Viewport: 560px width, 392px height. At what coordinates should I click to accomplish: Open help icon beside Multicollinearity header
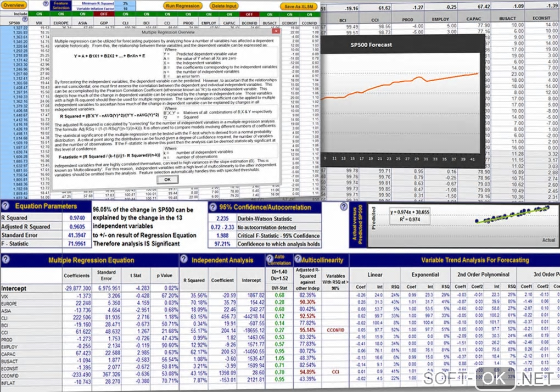pyautogui.click(x=298, y=259)
